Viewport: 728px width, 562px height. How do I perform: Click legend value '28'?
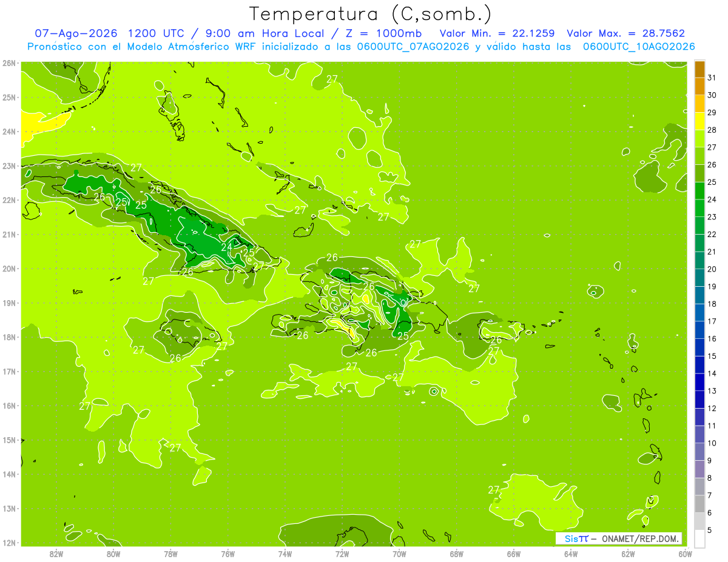(x=712, y=130)
